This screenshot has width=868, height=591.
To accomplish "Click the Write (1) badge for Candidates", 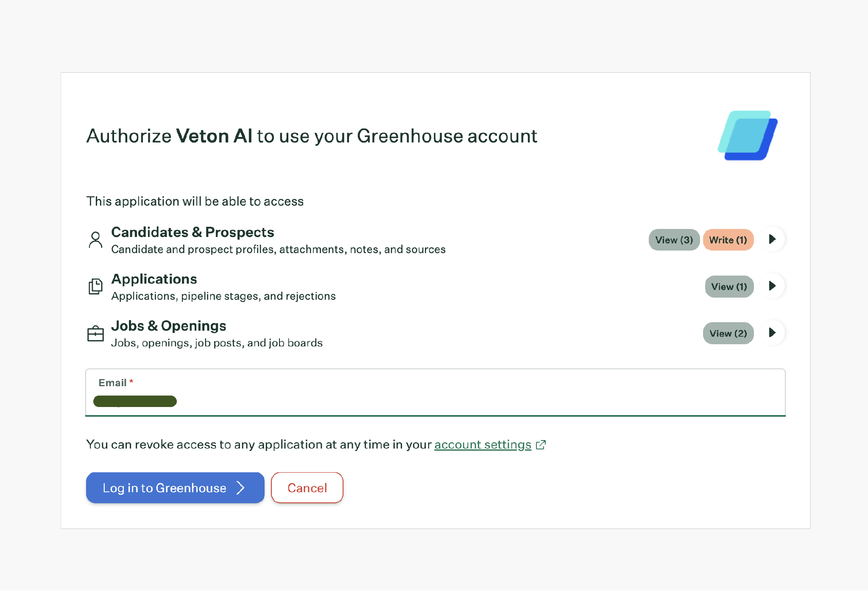I will tap(728, 240).
